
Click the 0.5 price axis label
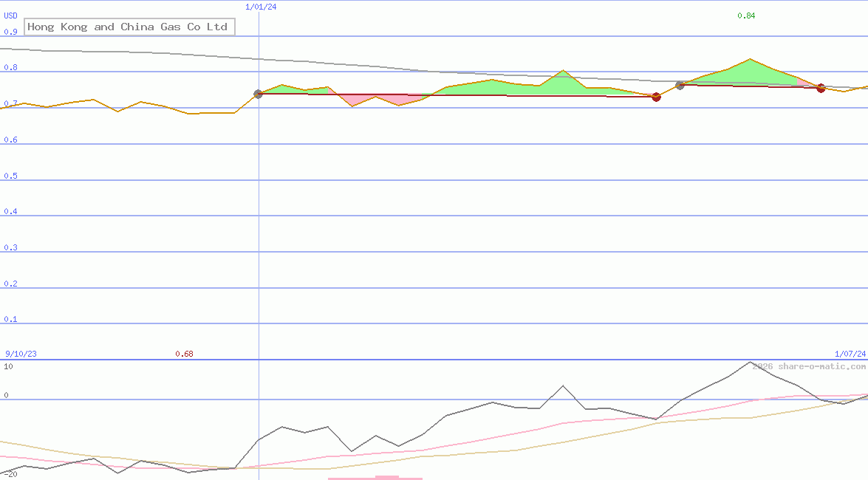tap(10, 176)
